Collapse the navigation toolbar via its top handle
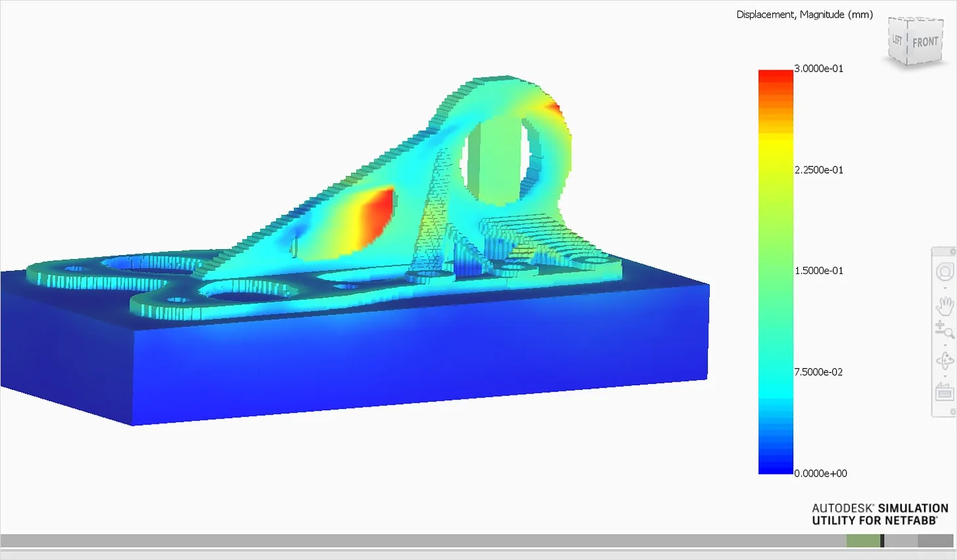Screen dimensions: 957x560 coord(945,250)
